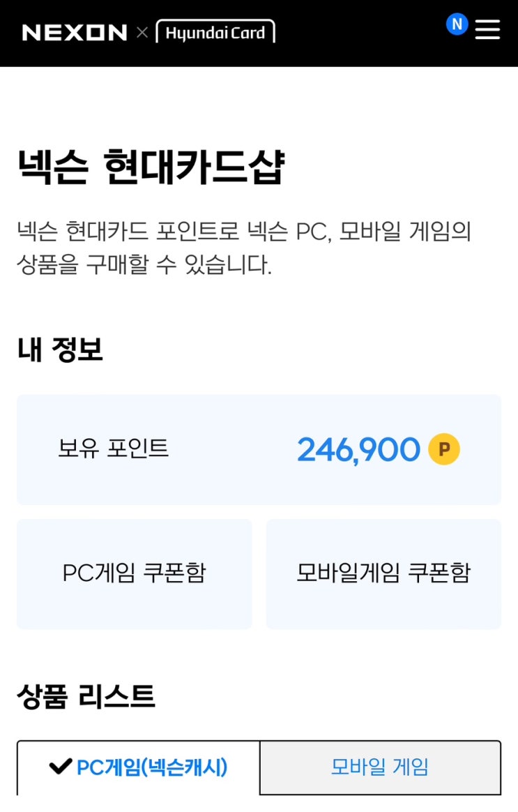
Task: Open the 모바일게임 쿠폰함 box
Action: click(x=383, y=574)
